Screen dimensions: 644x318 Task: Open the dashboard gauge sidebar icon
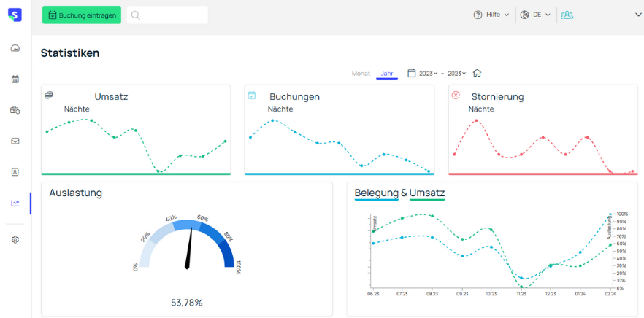[x=15, y=48]
